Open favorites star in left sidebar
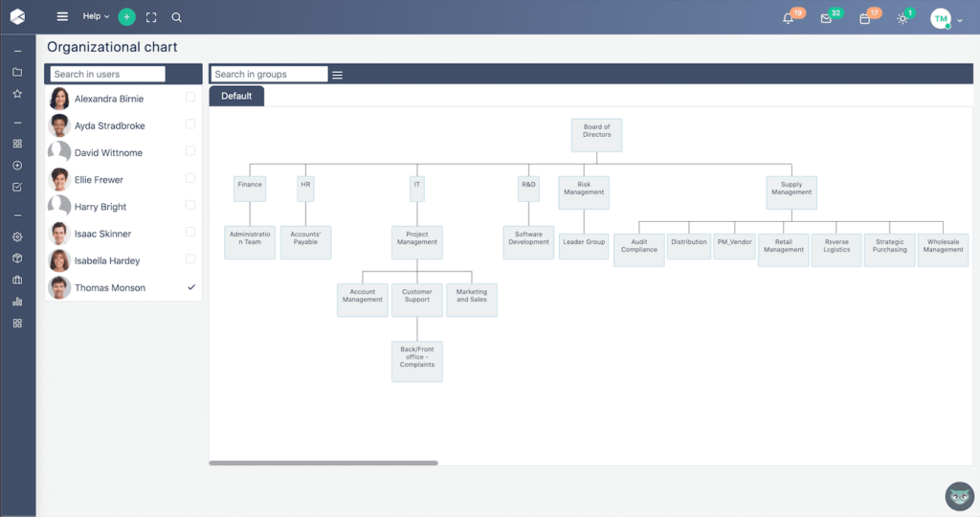Image resolution: width=980 pixels, height=517 pixels. [17, 94]
